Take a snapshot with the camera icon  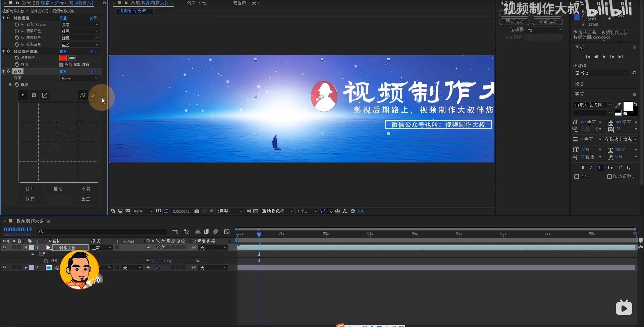pos(197,211)
